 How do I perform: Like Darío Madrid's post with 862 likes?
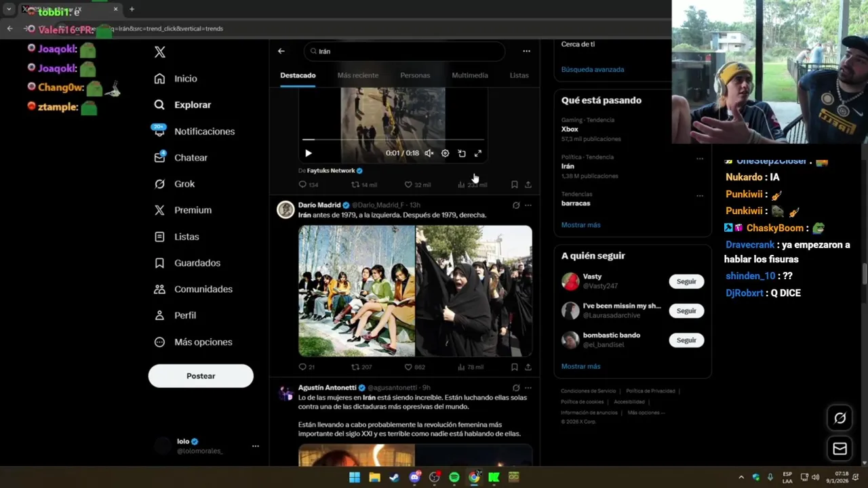415,367
